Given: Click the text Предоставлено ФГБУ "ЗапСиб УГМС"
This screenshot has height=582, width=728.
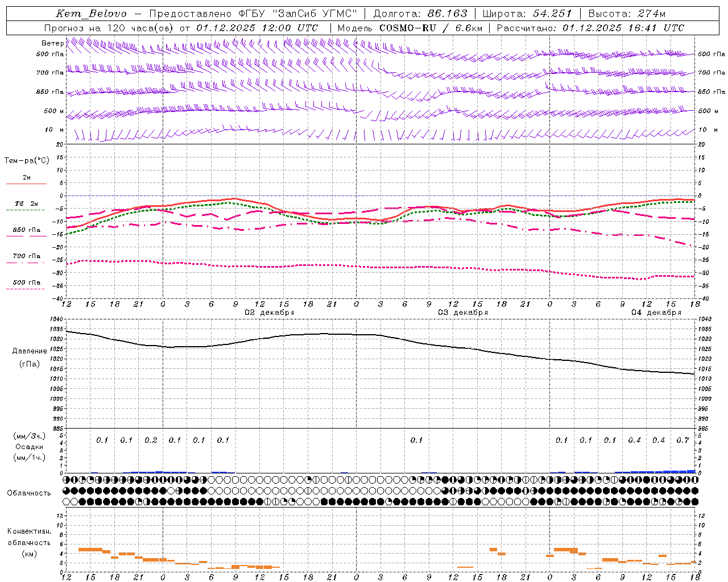Looking at the screenshot, I should [x=253, y=14].
